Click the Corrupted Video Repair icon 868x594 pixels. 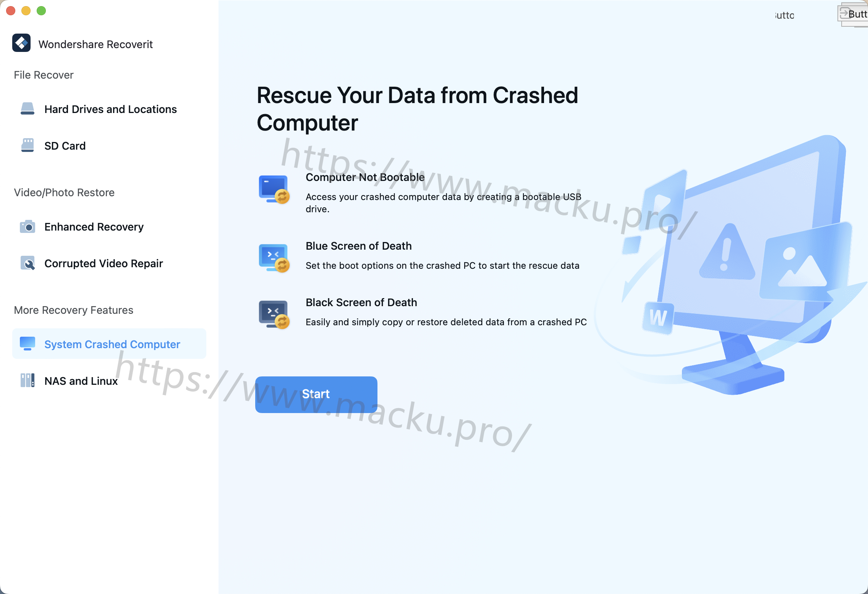[x=28, y=263]
